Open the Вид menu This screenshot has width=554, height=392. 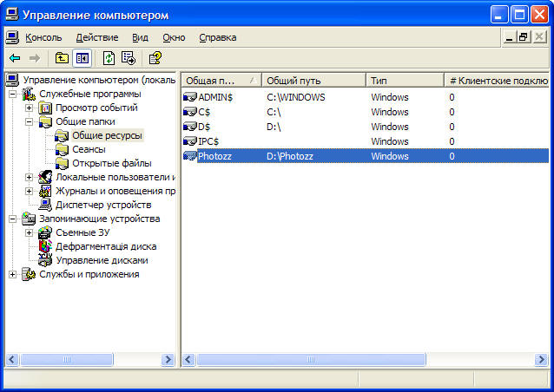click(141, 37)
